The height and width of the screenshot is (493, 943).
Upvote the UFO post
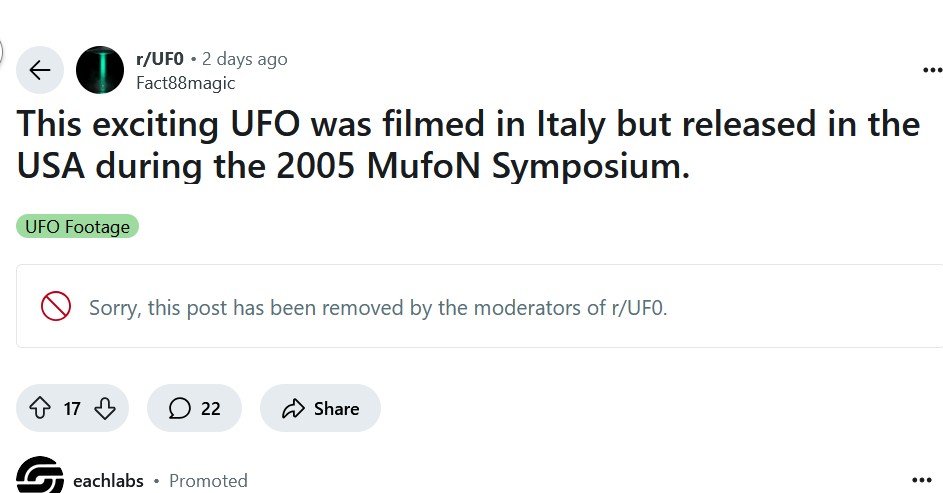click(x=40, y=408)
